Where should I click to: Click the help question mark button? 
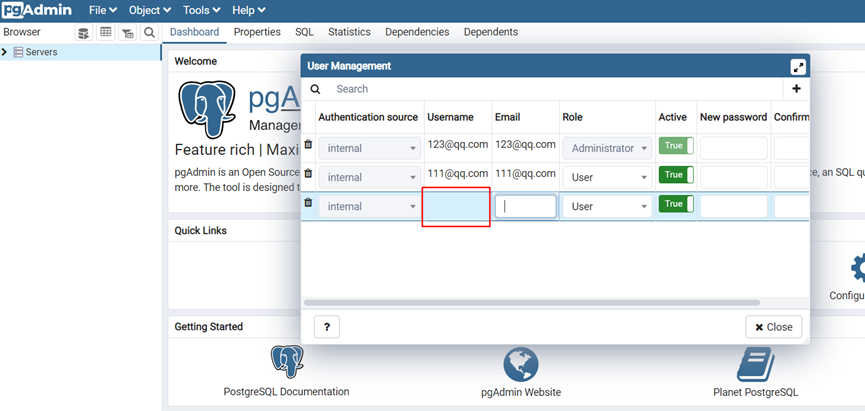(x=327, y=327)
